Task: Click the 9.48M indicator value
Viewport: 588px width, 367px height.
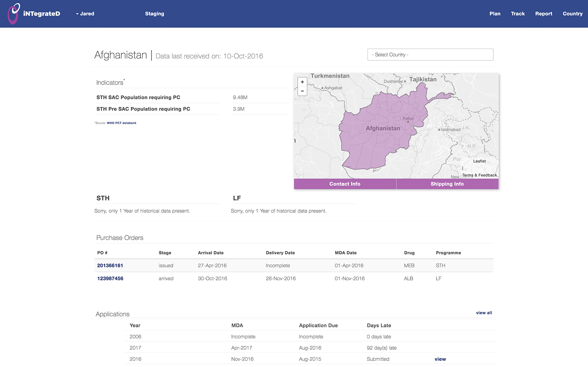Action: [x=240, y=97]
